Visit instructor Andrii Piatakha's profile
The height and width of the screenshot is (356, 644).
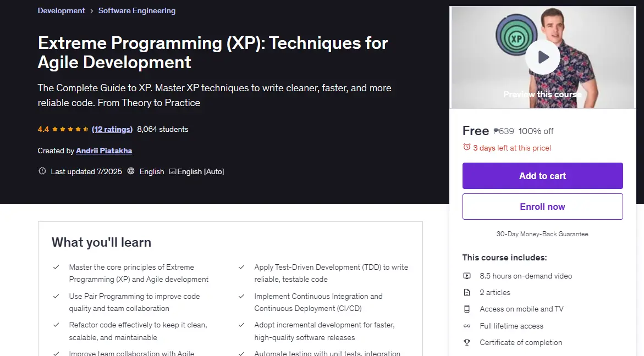(x=104, y=151)
